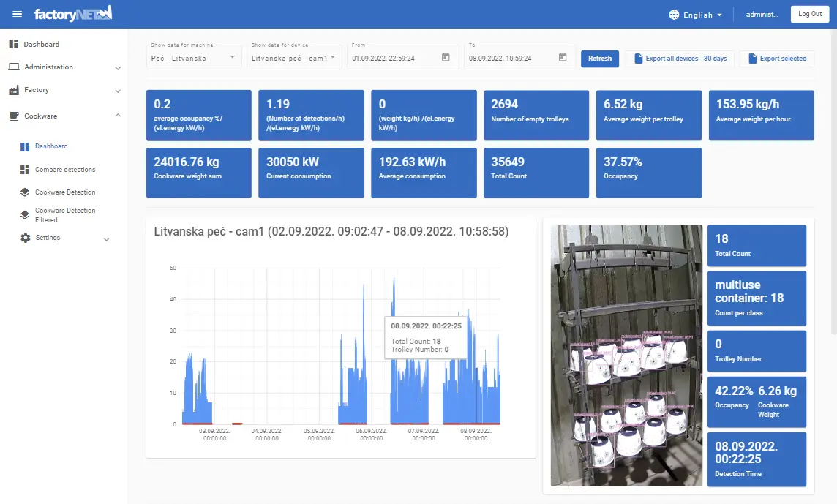
Task: Click the 2694 empty trolleys card
Action: pyautogui.click(x=536, y=116)
